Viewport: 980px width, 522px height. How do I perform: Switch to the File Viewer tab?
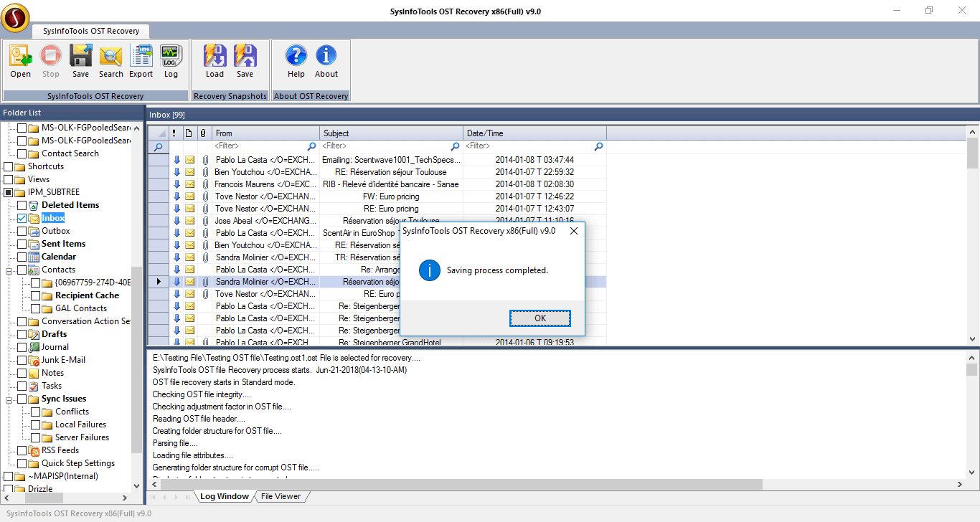281,496
